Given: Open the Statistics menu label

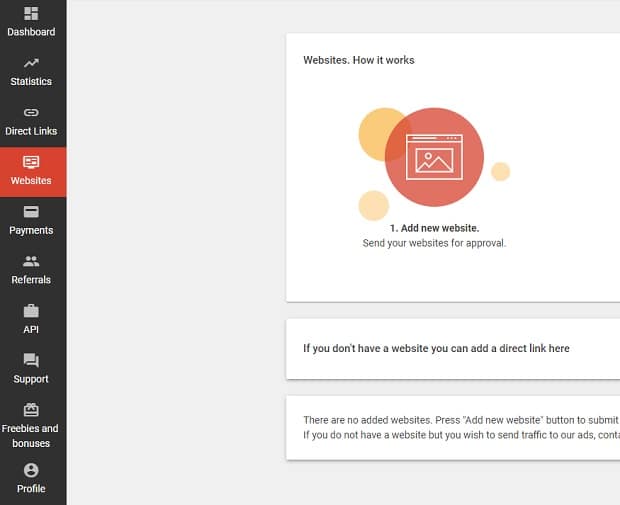Looking at the screenshot, I should coord(31,82).
